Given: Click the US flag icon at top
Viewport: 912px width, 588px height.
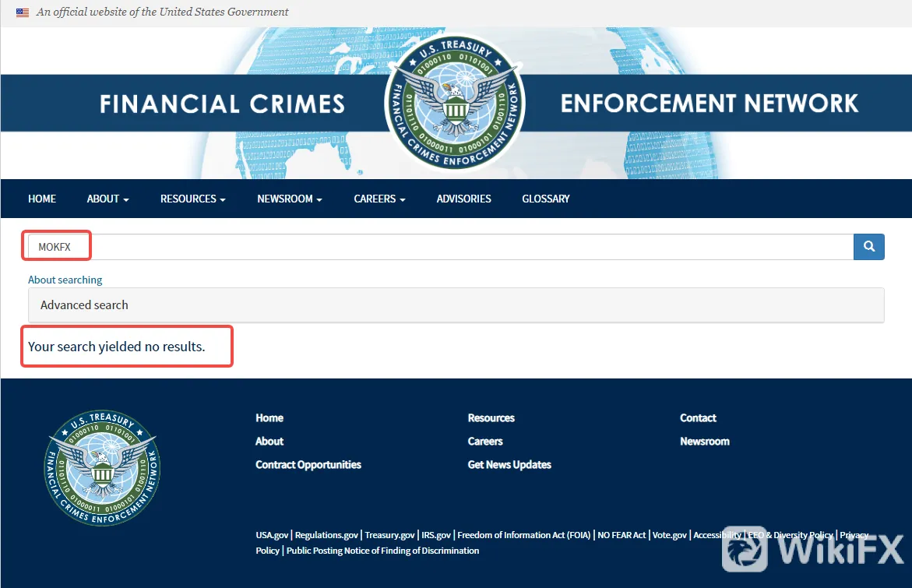Looking at the screenshot, I should point(23,12).
